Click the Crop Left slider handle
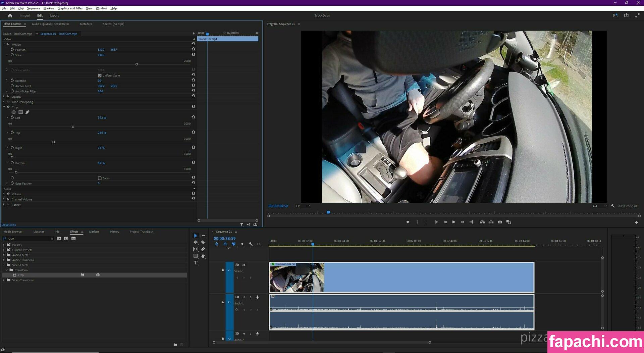Viewport: 644px width, 353px height. click(x=73, y=127)
